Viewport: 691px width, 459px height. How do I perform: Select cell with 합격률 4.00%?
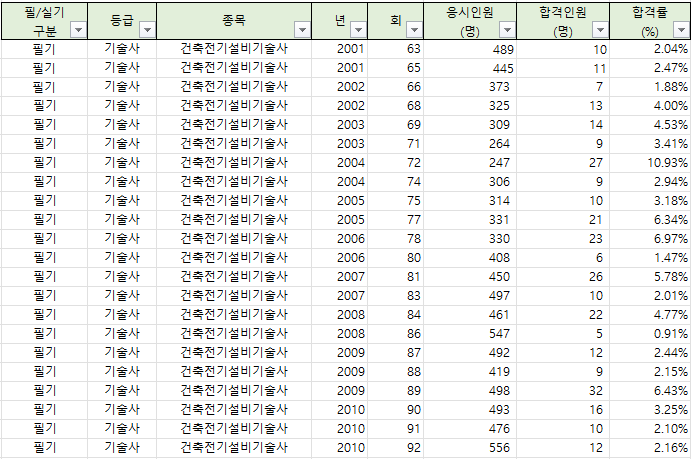650,106
